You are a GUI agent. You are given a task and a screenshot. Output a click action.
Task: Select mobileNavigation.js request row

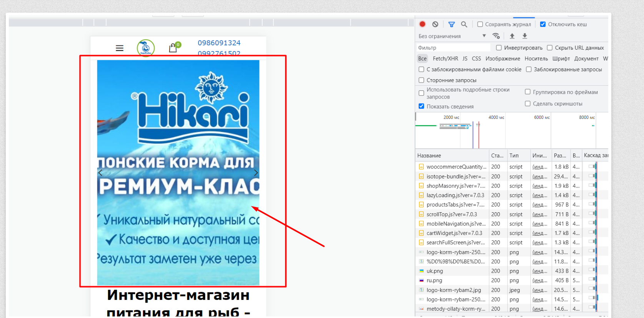(511, 224)
